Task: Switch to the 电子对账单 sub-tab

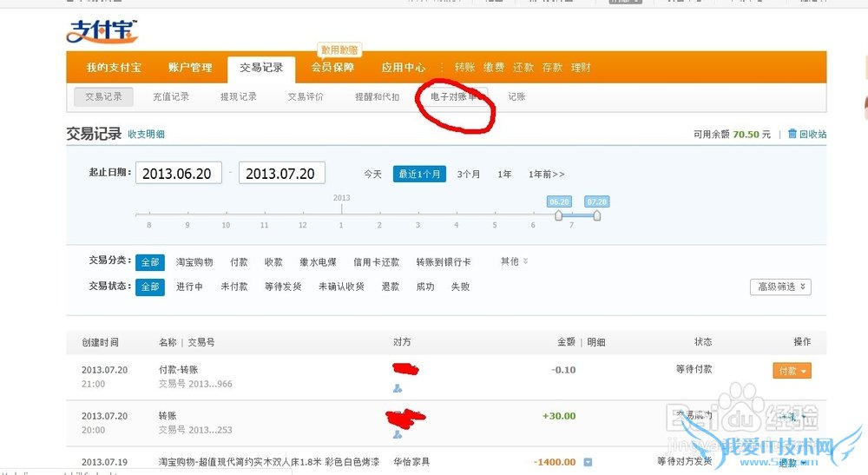Action: coord(453,97)
